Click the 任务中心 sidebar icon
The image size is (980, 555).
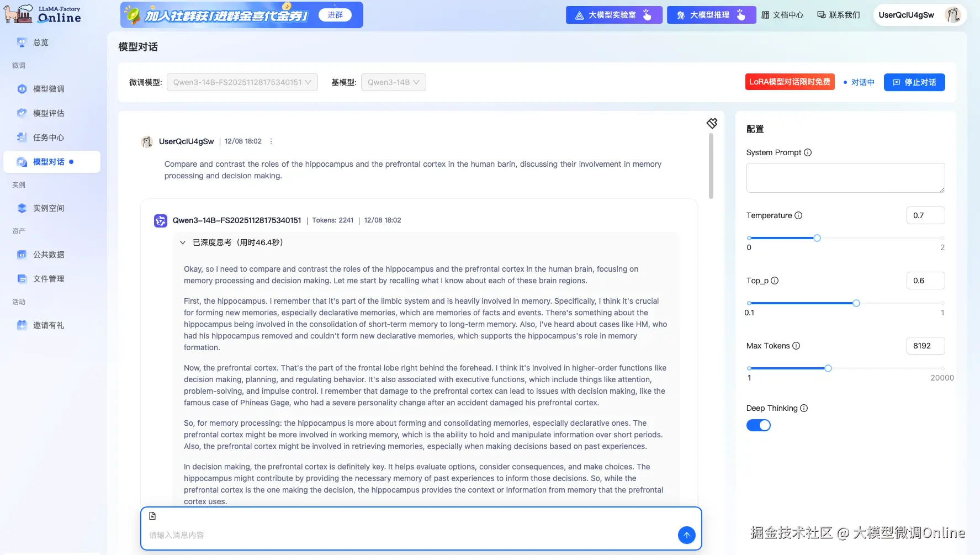point(22,138)
